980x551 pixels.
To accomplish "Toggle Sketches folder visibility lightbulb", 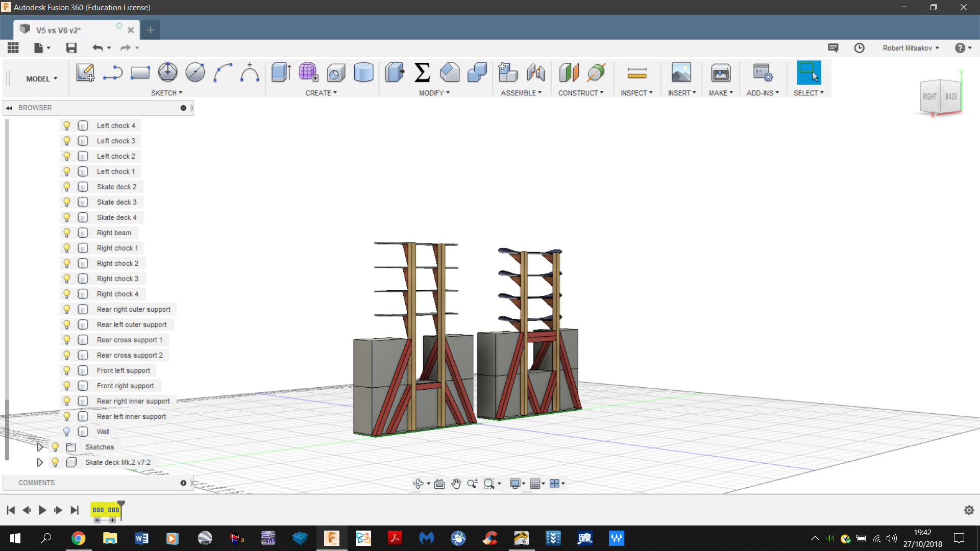I will point(56,447).
